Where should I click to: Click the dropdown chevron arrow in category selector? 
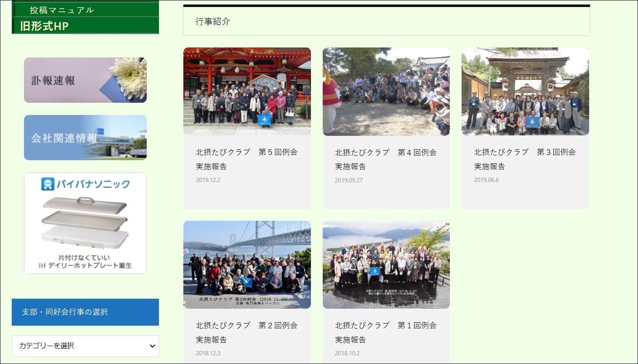[x=152, y=346]
